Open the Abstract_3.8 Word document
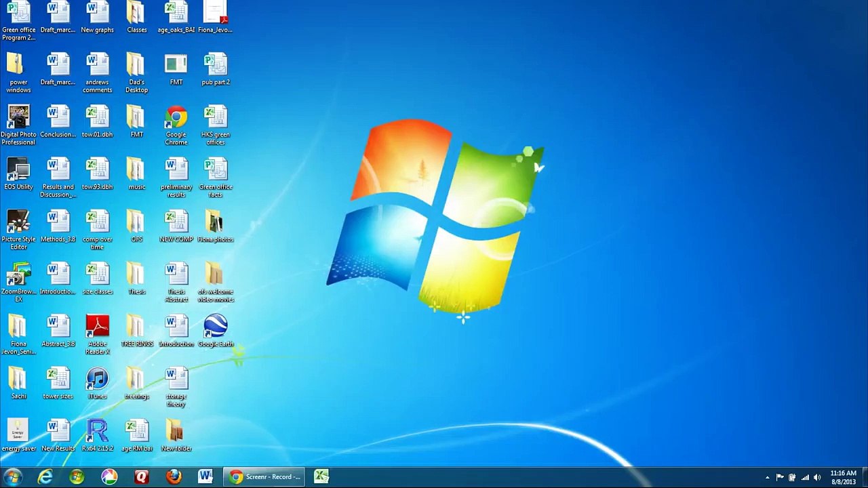 point(58,331)
